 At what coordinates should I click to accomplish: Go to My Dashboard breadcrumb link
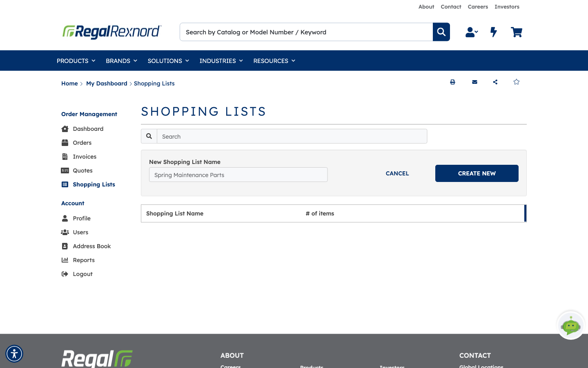click(107, 83)
